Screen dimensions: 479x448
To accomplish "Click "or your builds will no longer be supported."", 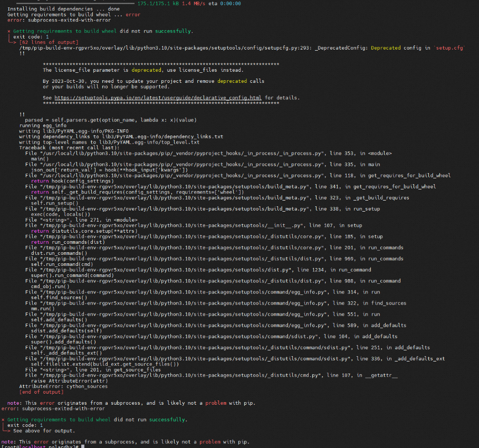I will pos(106,87).
